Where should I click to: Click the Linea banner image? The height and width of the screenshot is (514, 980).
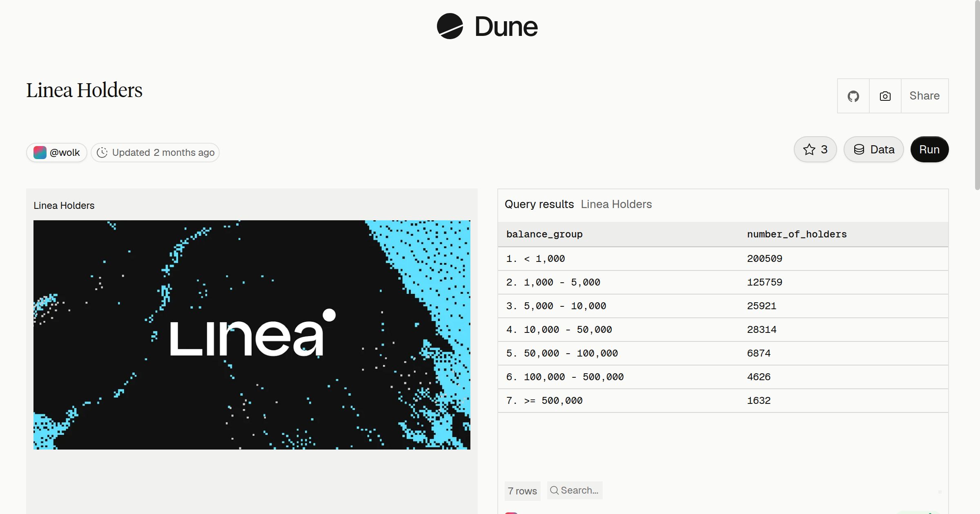[252, 335]
